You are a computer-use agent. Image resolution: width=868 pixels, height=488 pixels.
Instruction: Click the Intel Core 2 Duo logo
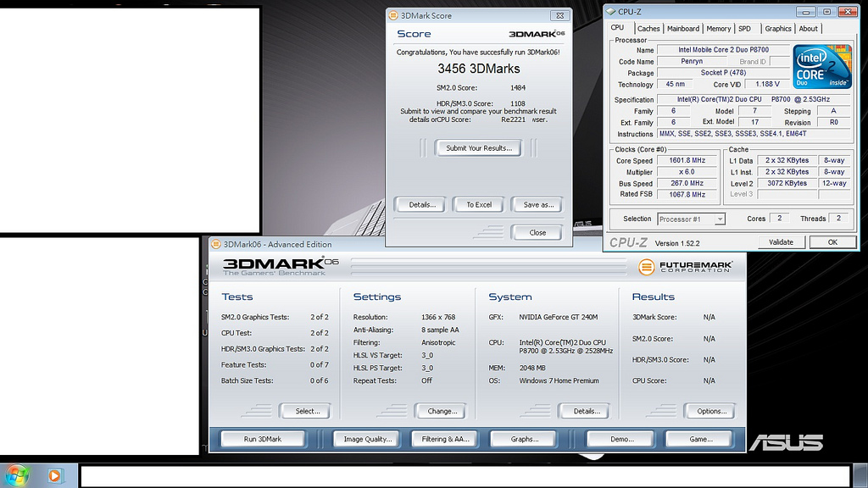[x=822, y=66]
